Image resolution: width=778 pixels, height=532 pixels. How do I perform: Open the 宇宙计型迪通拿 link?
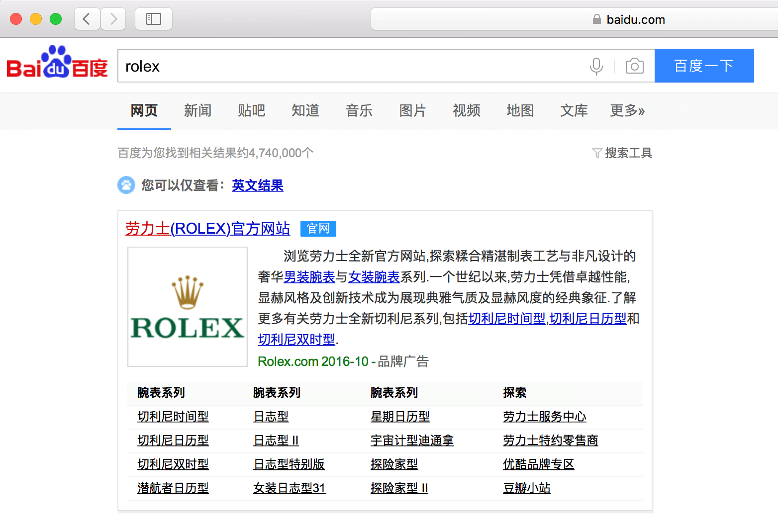click(412, 441)
